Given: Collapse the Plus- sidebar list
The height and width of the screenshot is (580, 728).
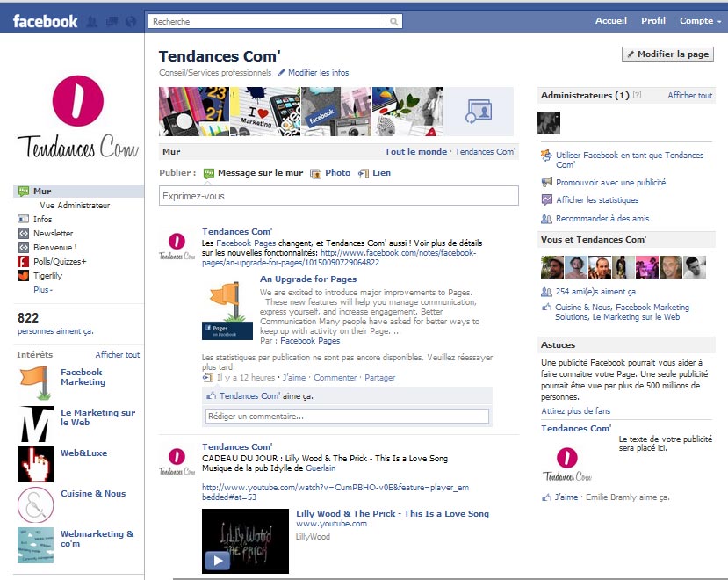Looking at the screenshot, I should pyautogui.click(x=43, y=289).
